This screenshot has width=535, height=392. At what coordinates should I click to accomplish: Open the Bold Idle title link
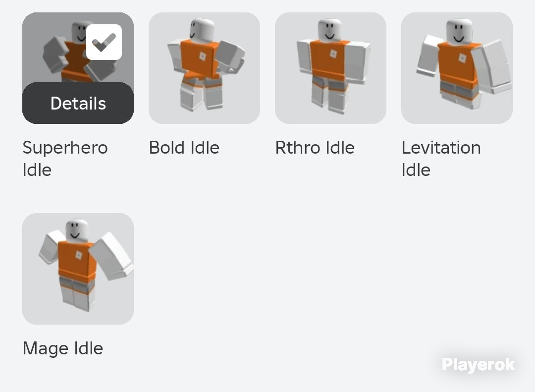[184, 148]
